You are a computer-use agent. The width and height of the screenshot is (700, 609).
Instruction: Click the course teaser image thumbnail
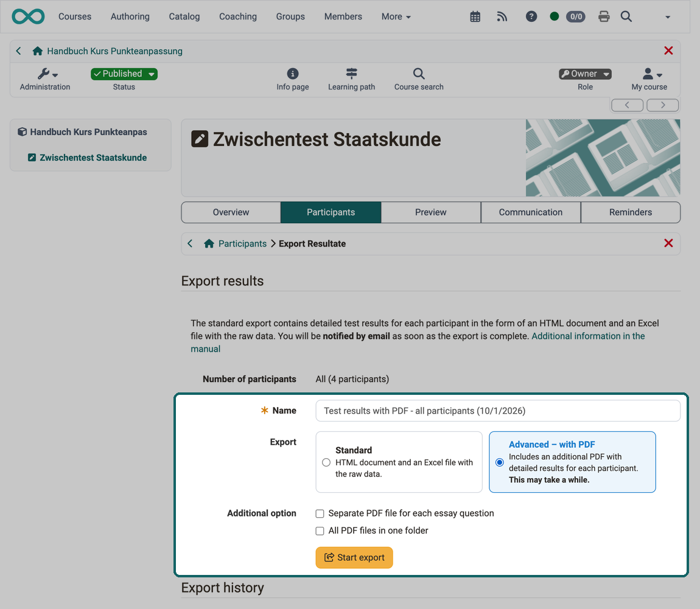[603, 158]
